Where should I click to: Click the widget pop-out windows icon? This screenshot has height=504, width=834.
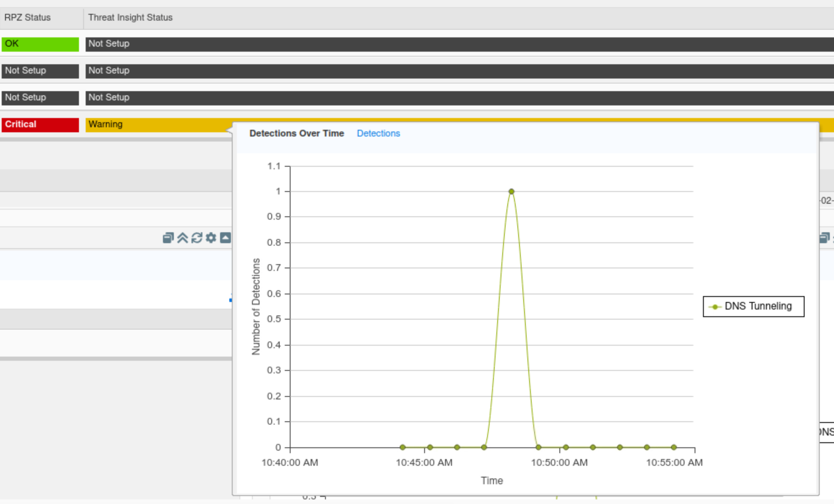click(168, 238)
